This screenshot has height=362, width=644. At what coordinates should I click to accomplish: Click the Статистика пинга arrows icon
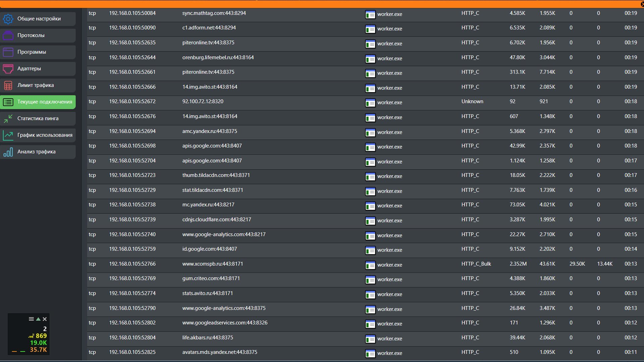coord(8,119)
